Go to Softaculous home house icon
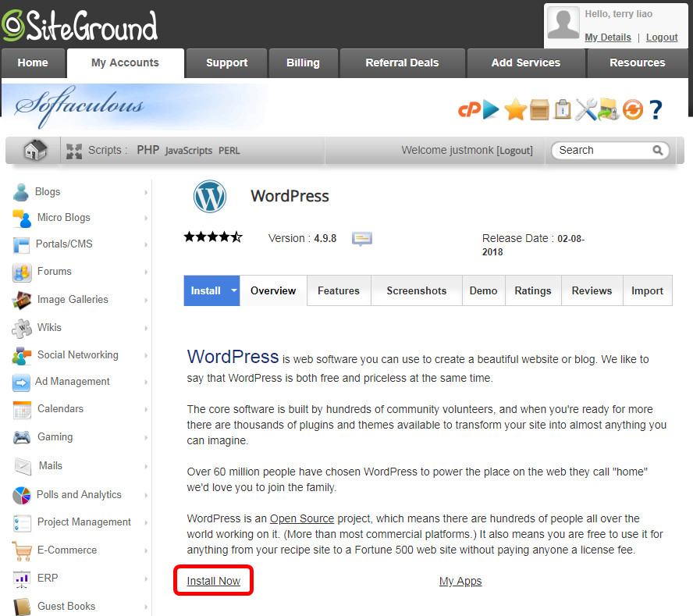The width and height of the screenshot is (693, 616). coord(35,150)
